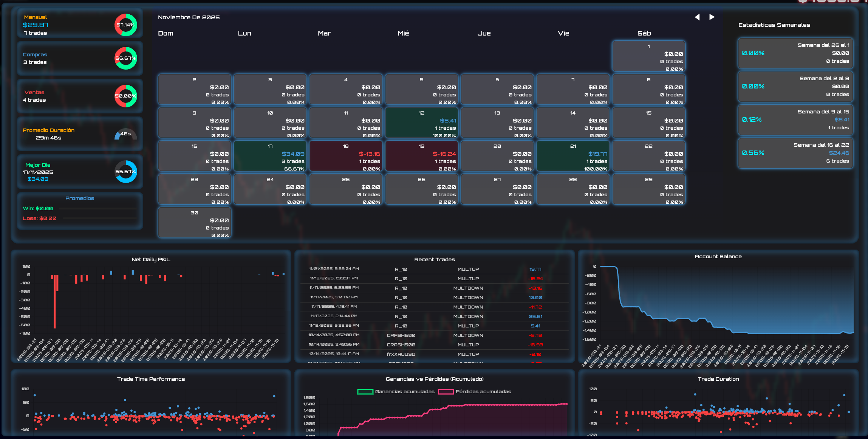
Task: Click the large red Net Daily P&L bar
Action: 54,301
